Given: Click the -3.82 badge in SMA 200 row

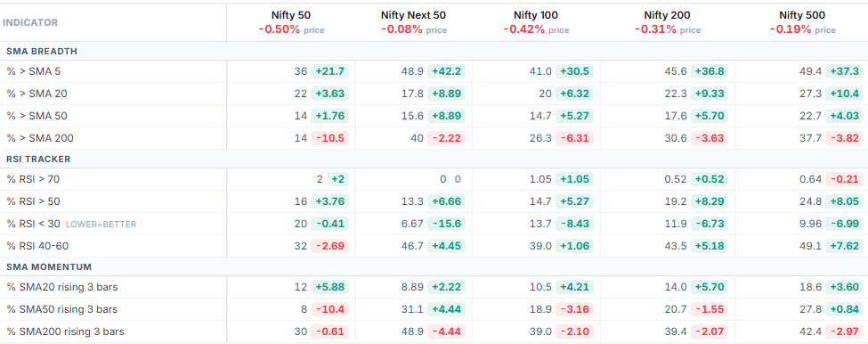Looking at the screenshot, I should (845, 138).
